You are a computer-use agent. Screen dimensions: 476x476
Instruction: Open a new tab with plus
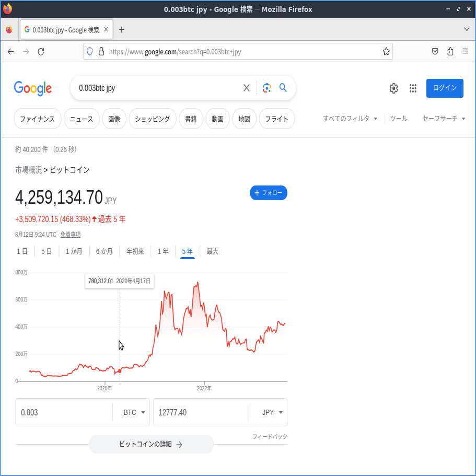point(121,29)
